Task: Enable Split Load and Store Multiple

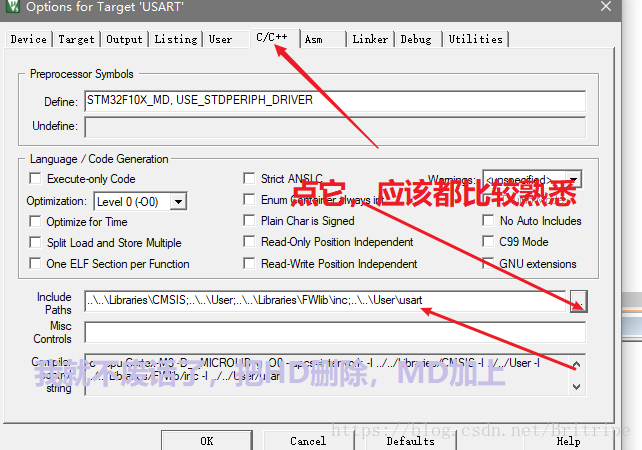Action: click(x=35, y=242)
